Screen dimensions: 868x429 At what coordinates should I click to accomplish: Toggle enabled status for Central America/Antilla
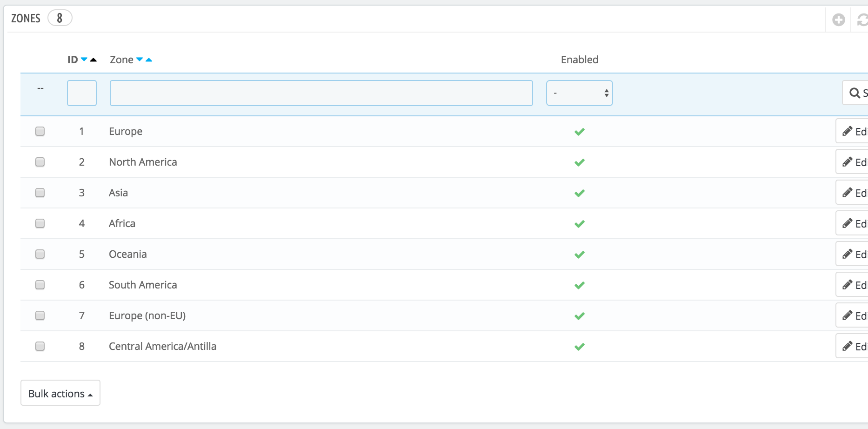579,347
